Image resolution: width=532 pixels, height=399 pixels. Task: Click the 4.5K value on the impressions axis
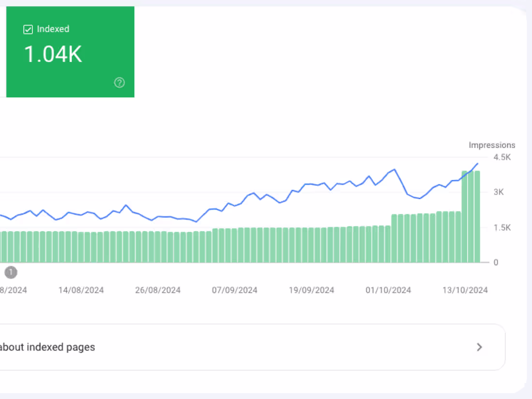(502, 157)
